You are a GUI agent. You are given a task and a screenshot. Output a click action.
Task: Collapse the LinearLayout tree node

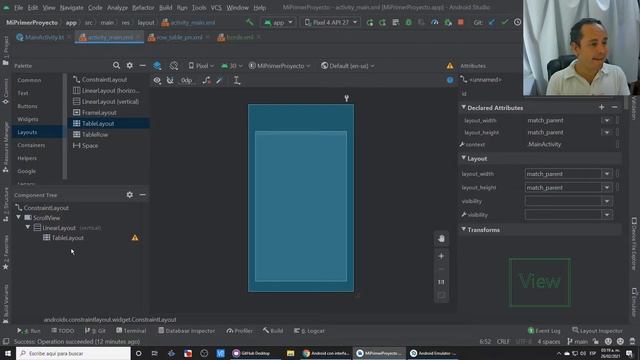click(28, 227)
